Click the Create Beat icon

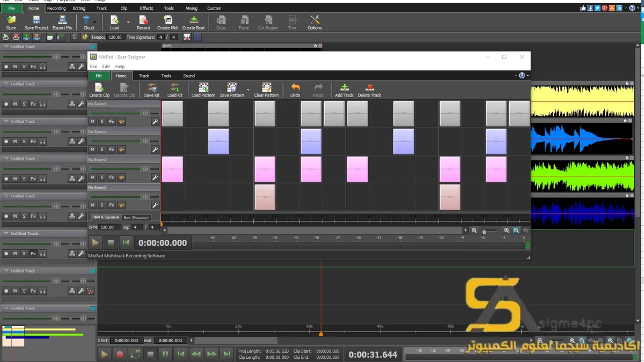(x=193, y=22)
